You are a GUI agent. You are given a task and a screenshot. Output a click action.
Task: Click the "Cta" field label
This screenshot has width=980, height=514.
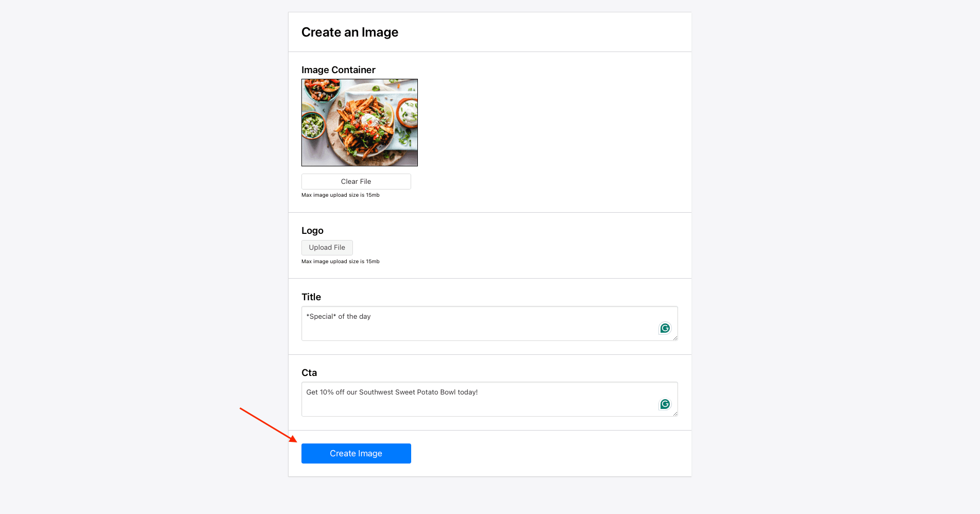point(309,373)
